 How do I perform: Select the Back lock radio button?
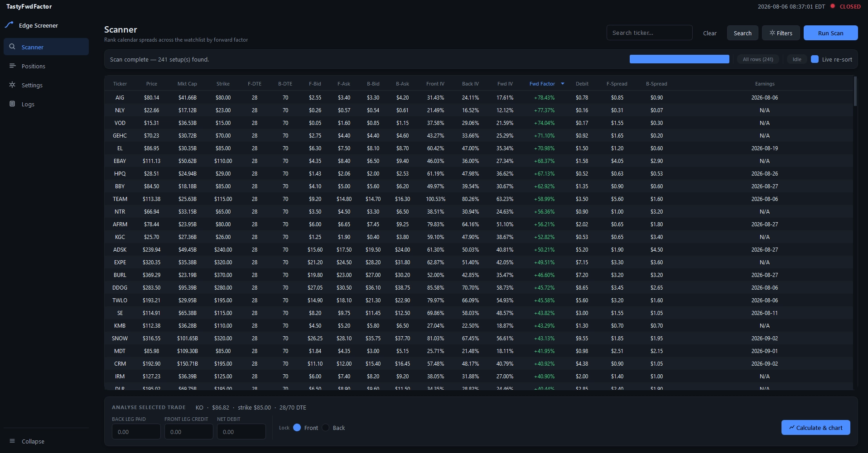(x=325, y=428)
